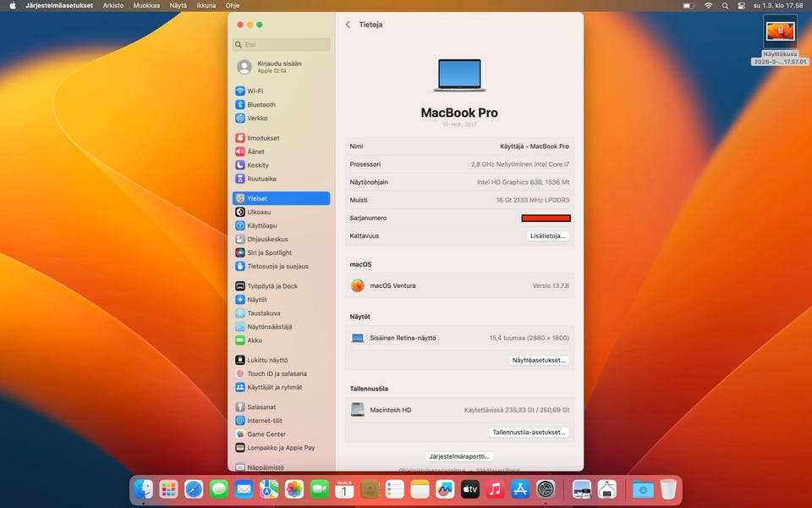Viewport: 812px width, 508px height.
Task: Click Wi-Fi status icon in menu bar
Action: (709, 5)
